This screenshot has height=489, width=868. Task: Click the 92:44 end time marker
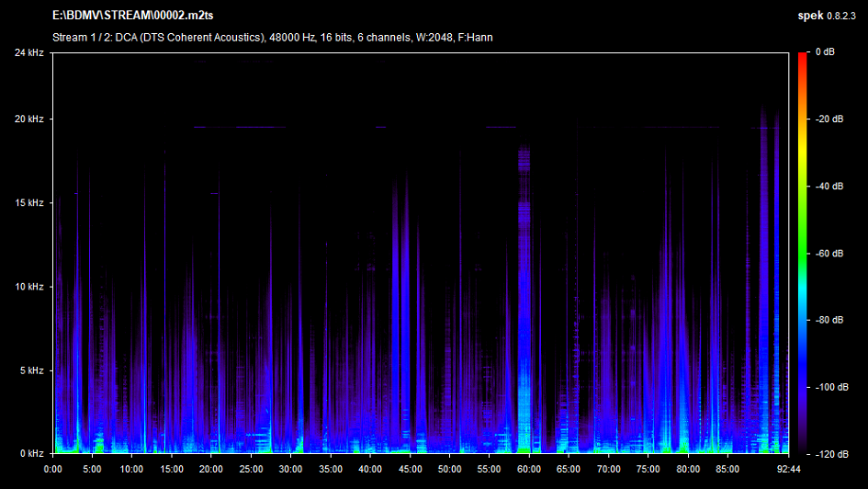point(788,469)
